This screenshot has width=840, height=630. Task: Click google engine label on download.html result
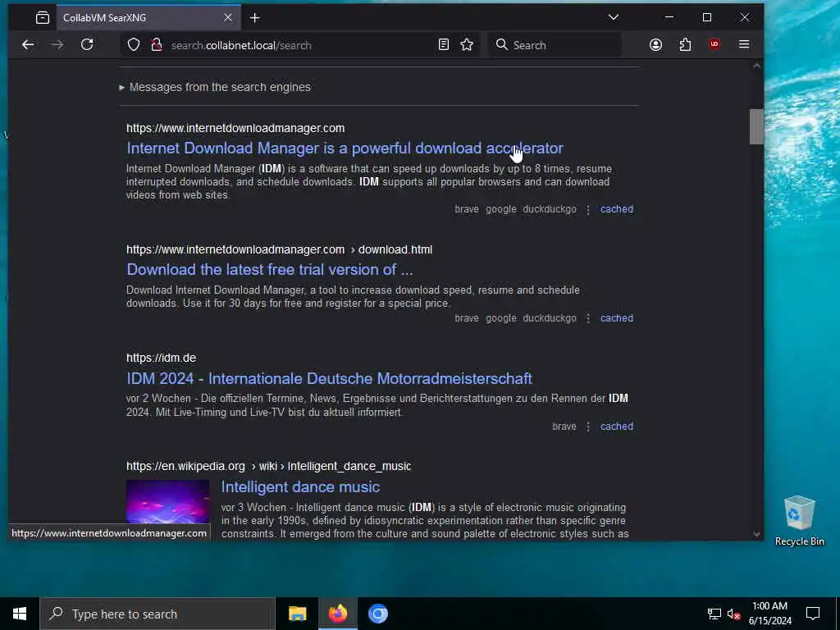tap(501, 318)
